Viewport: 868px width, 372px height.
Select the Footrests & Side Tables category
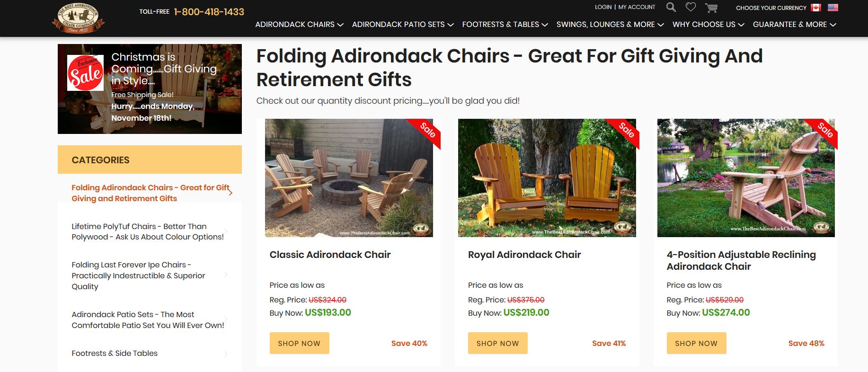click(115, 353)
